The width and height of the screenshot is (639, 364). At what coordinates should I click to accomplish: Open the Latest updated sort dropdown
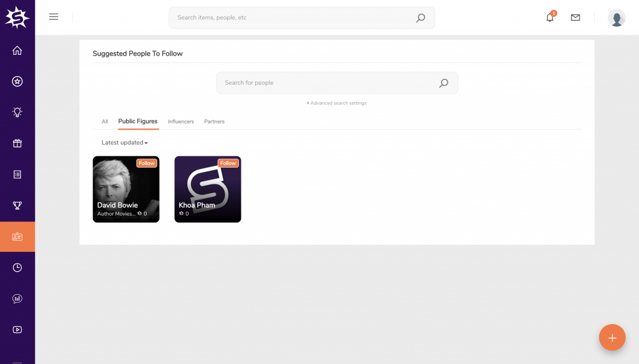[124, 143]
